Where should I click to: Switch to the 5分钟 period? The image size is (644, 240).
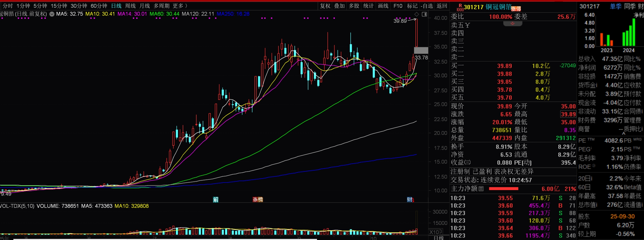[40, 6]
